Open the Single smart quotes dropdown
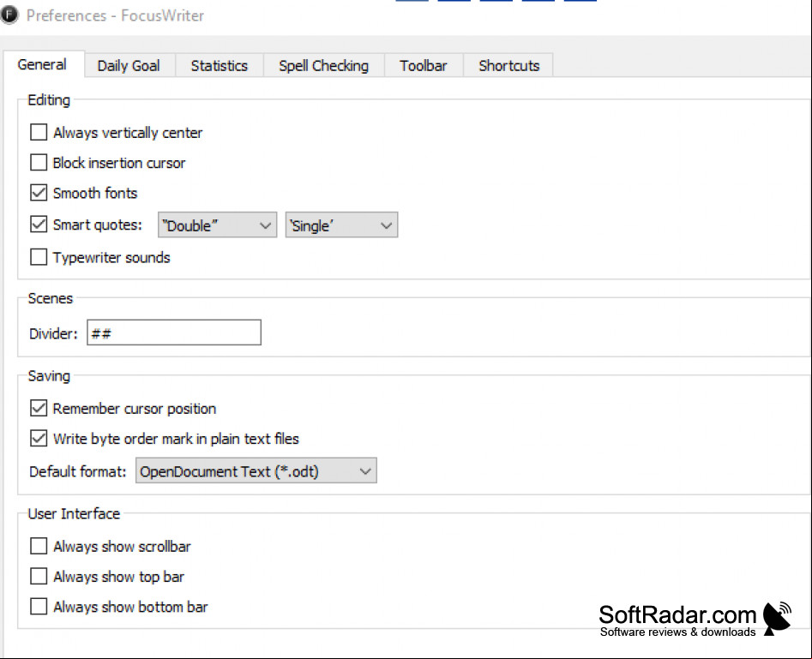The width and height of the screenshot is (812, 659). click(x=342, y=225)
